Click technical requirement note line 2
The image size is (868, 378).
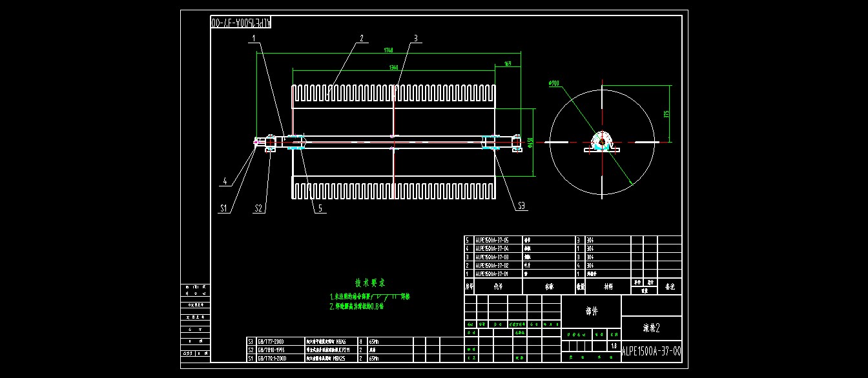(357, 306)
